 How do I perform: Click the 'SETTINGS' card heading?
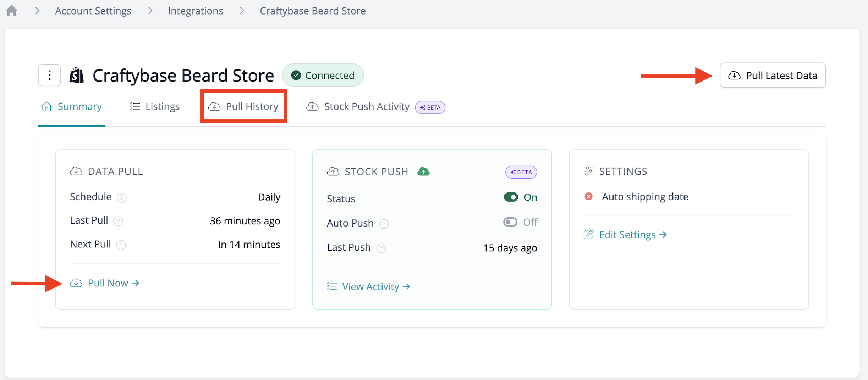coord(623,172)
